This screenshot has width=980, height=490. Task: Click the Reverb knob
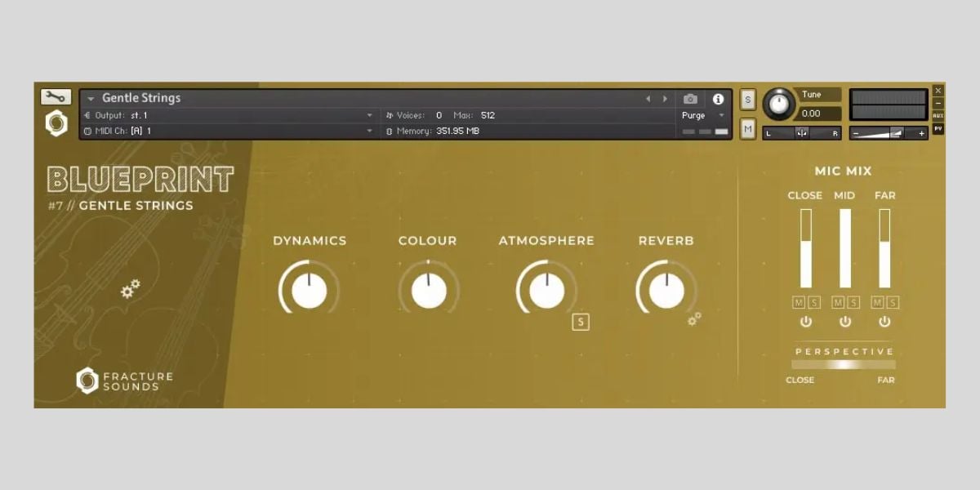(x=666, y=290)
